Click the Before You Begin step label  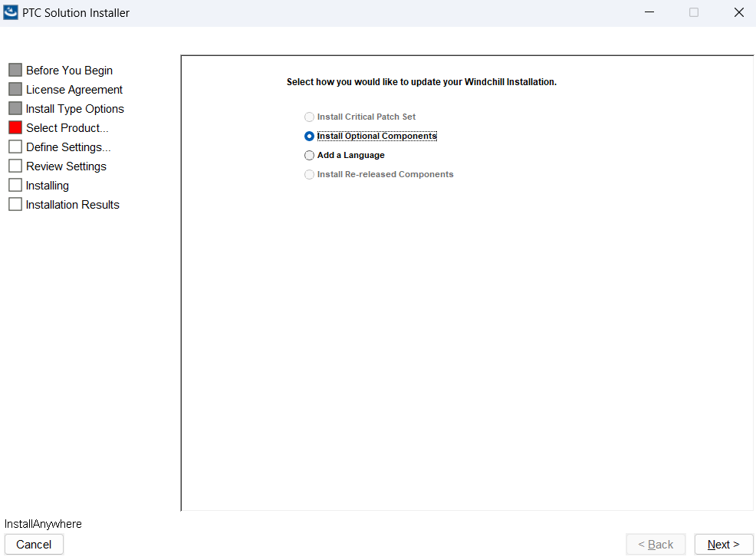click(70, 71)
